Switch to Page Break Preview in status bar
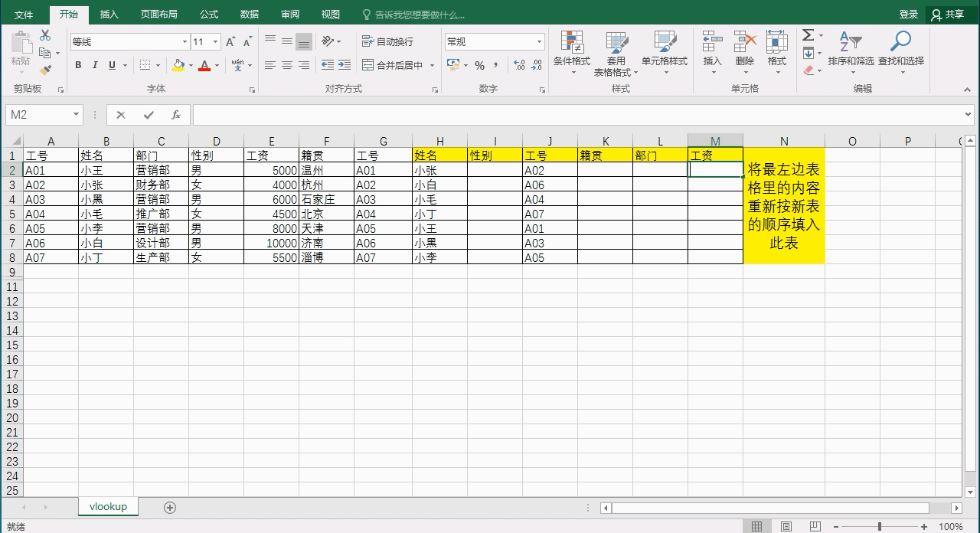Screen dimensions: 980x533 tap(815, 526)
